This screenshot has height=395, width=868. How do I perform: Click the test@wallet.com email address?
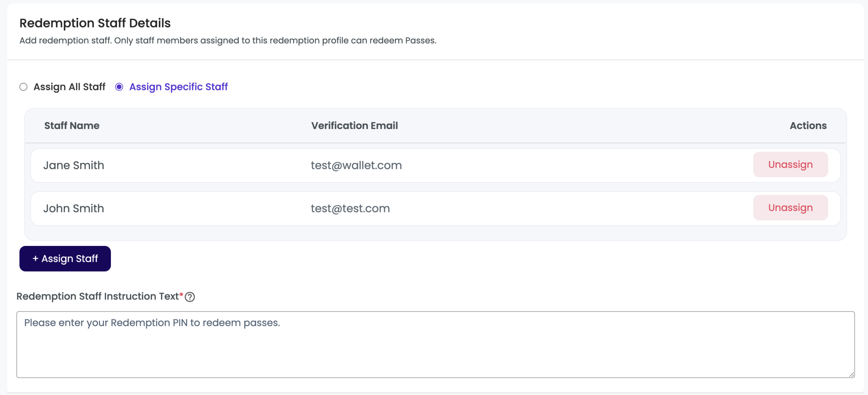[356, 165]
